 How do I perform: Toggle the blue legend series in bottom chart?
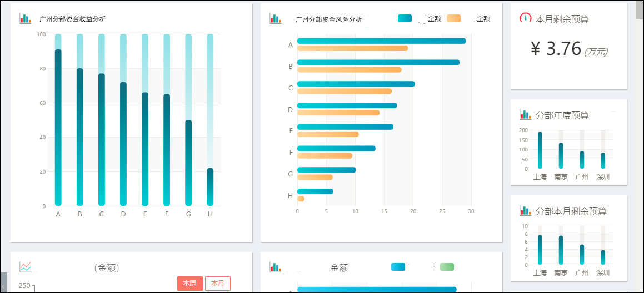(398, 267)
